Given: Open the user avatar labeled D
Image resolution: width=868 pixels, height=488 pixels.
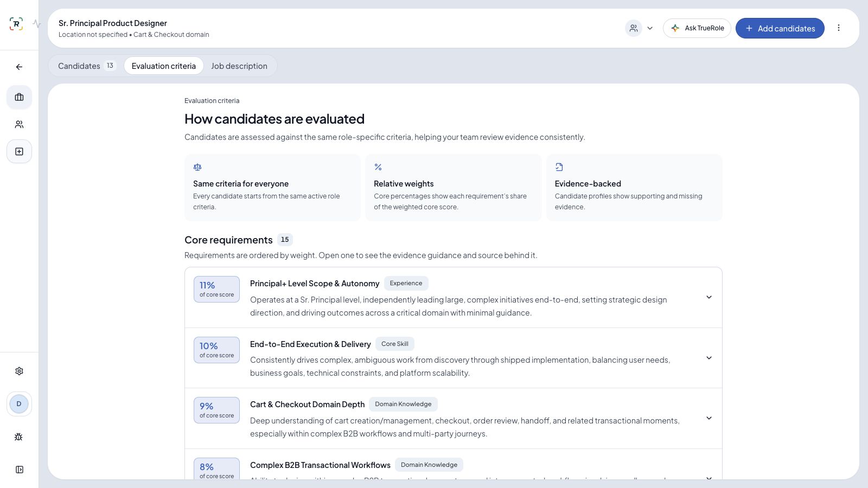Looking at the screenshot, I should click(x=19, y=404).
